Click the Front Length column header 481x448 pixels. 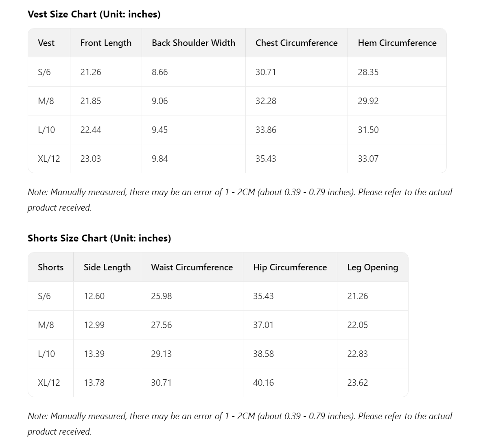(106, 43)
